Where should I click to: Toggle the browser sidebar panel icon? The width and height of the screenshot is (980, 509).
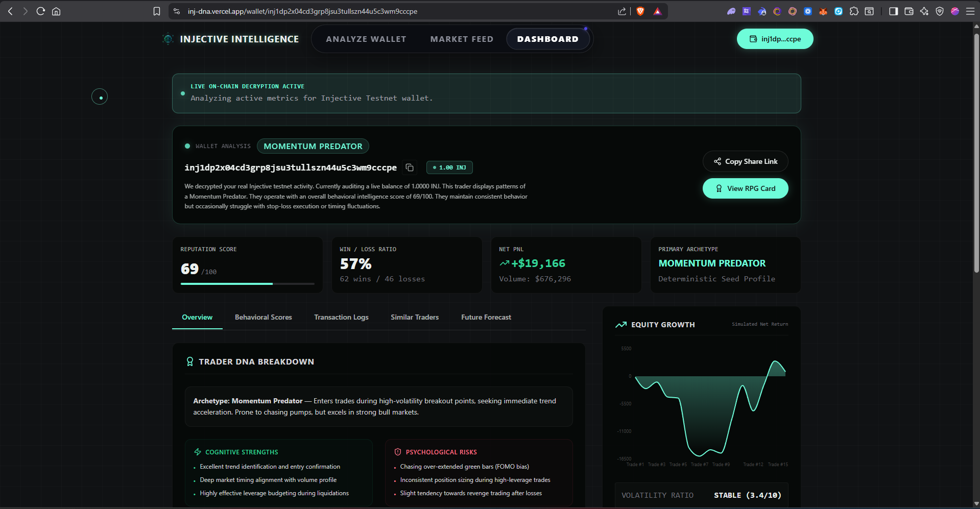pyautogui.click(x=894, y=11)
